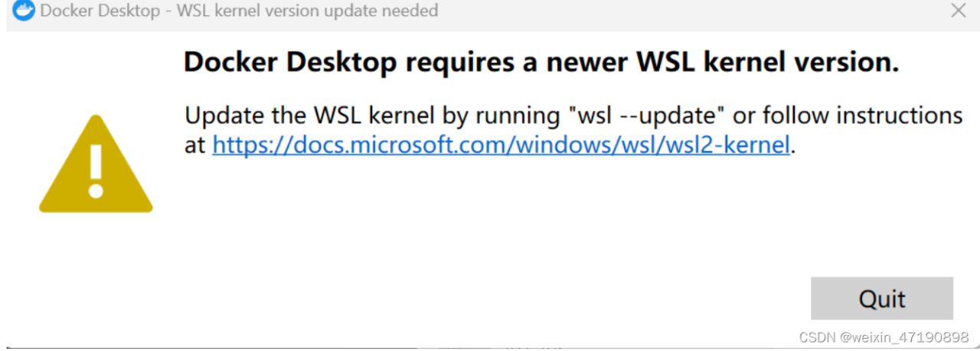Close the dialog with the X button
980x351 pixels.
(958, 11)
